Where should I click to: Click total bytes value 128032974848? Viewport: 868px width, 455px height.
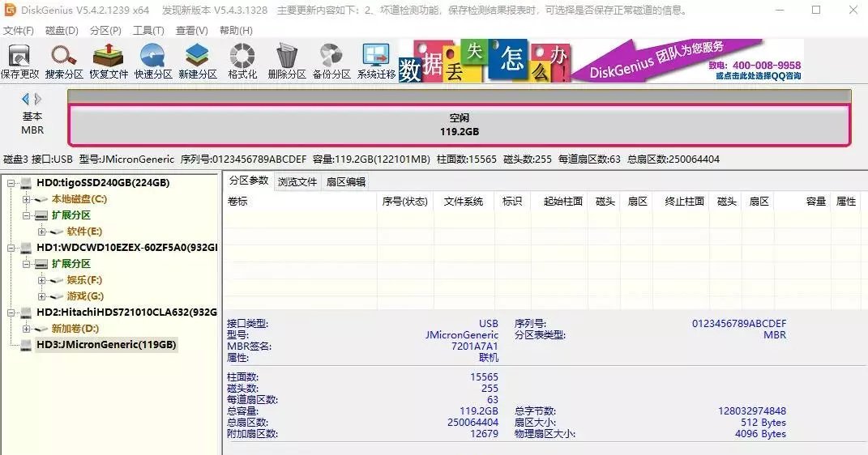pyautogui.click(x=752, y=410)
